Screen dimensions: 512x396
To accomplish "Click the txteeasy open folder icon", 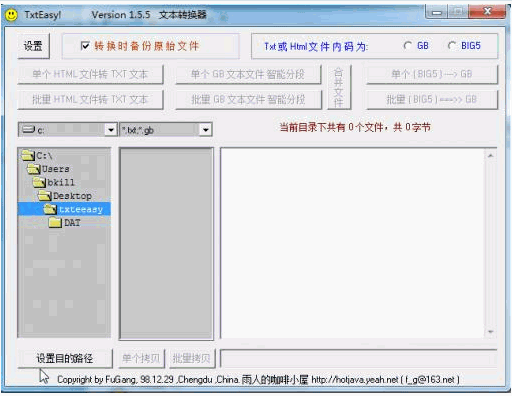I will (x=50, y=209).
